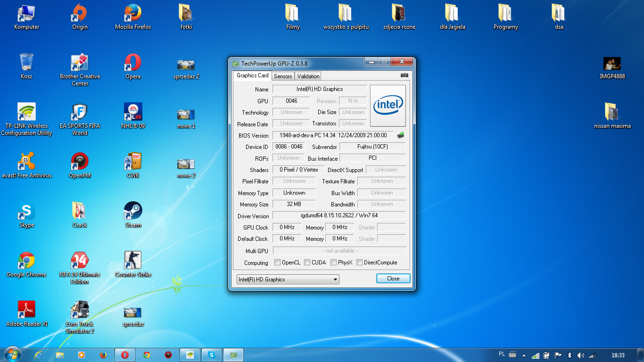The width and height of the screenshot is (644, 362).
Task: Open the Komputer desktop shortcut
Action: (26, 17)
